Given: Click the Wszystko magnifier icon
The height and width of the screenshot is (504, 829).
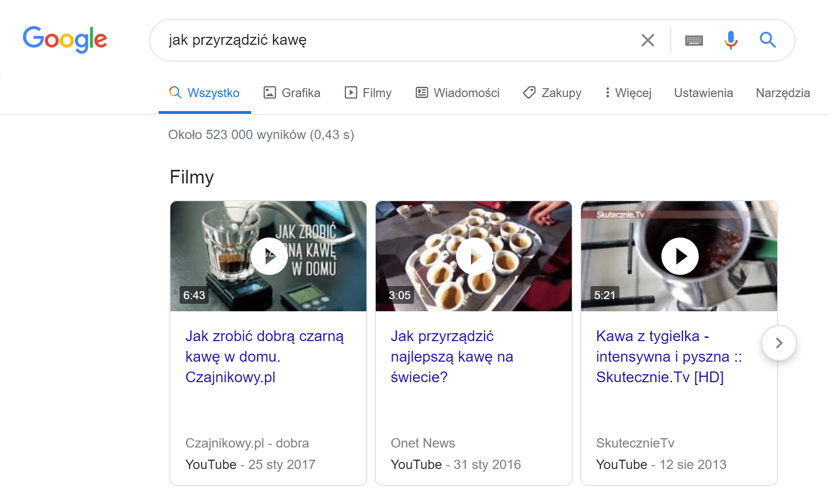Looking at the screenshot, I should click(x=175, y=92).
